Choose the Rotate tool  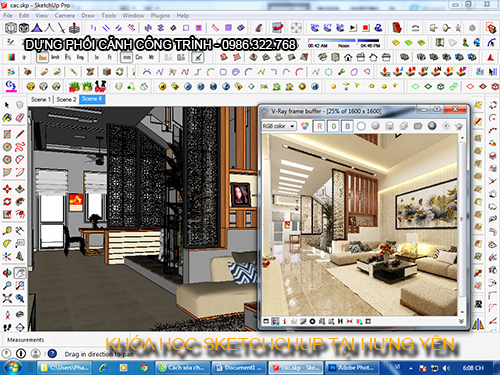click(x=7, y=202)
